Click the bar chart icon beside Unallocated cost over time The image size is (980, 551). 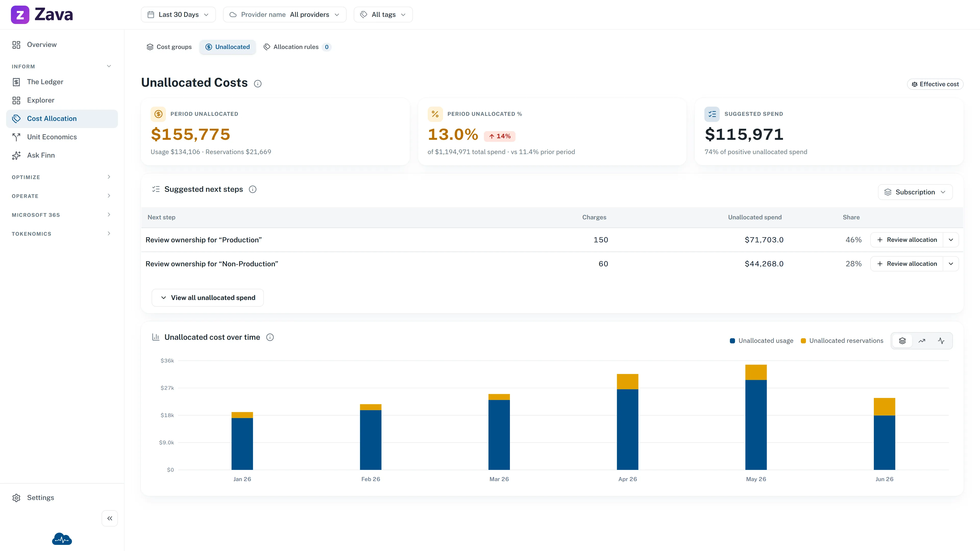[156, 337]
